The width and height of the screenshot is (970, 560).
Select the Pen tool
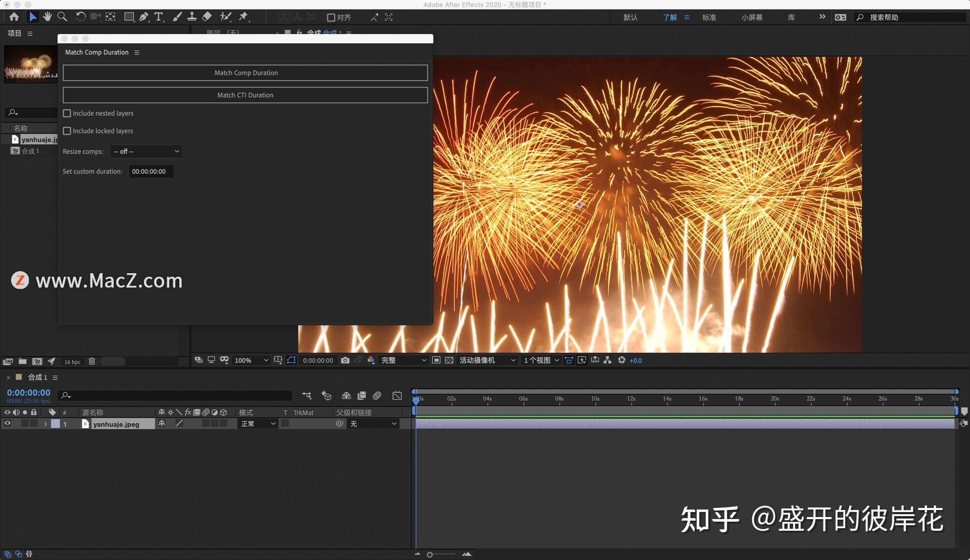pos(143,17)
